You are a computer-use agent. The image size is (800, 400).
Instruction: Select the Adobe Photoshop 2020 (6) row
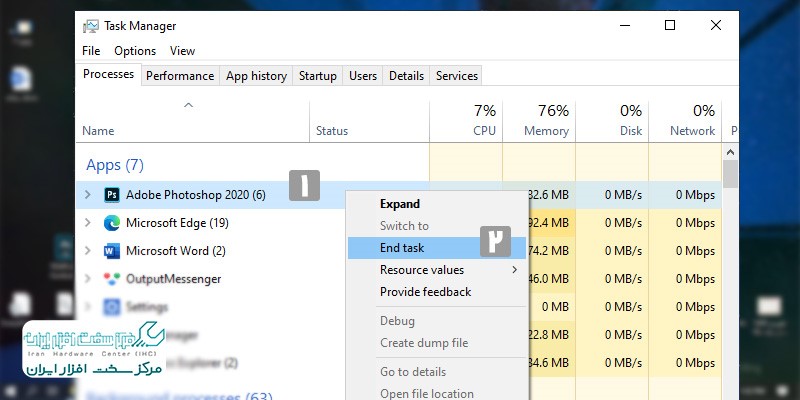point(398,195)
